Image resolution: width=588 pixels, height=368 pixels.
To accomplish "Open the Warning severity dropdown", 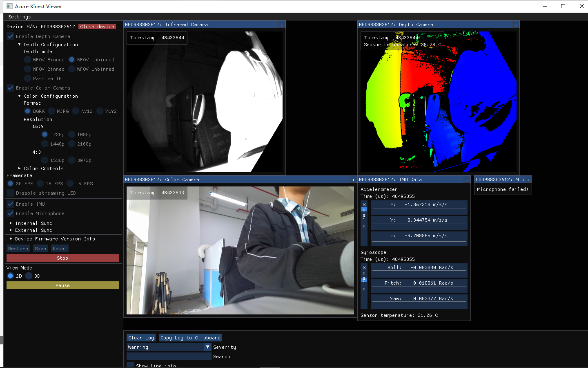I will pyautogui.click(x=207, y=347).
